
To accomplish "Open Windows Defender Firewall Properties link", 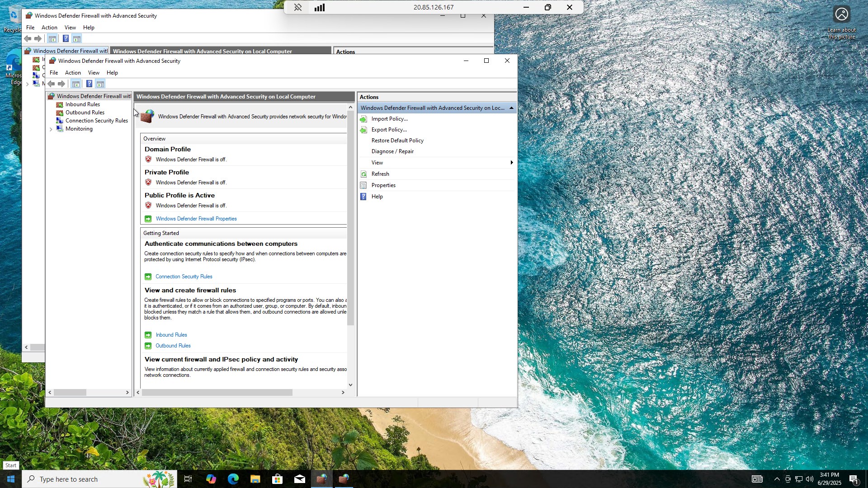I will 196,219.
